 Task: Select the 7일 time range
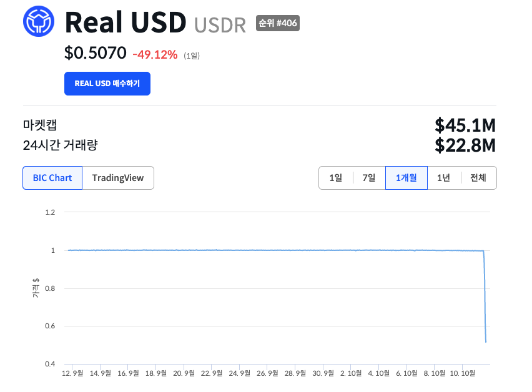click(369, 178)
